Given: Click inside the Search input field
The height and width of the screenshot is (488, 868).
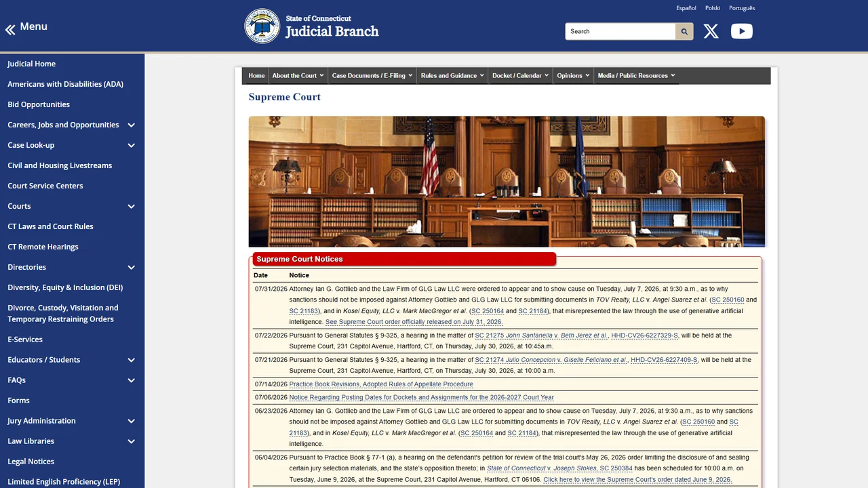Looking at the screenshot, I should (x=620, y=31).
